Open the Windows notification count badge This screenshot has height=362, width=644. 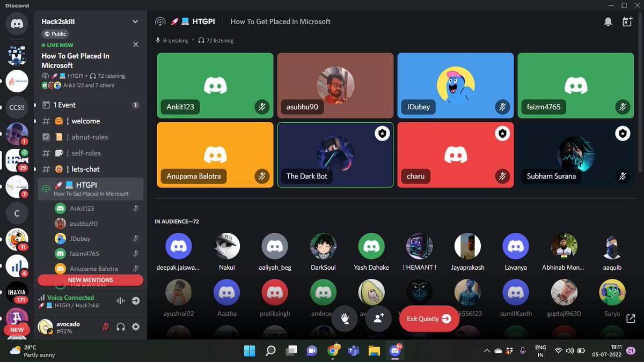tap(631, 351)
